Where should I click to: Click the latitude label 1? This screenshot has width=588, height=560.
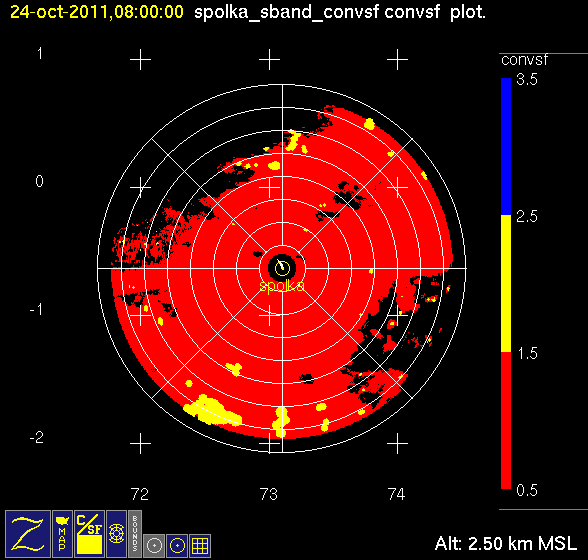click(40, 54)
